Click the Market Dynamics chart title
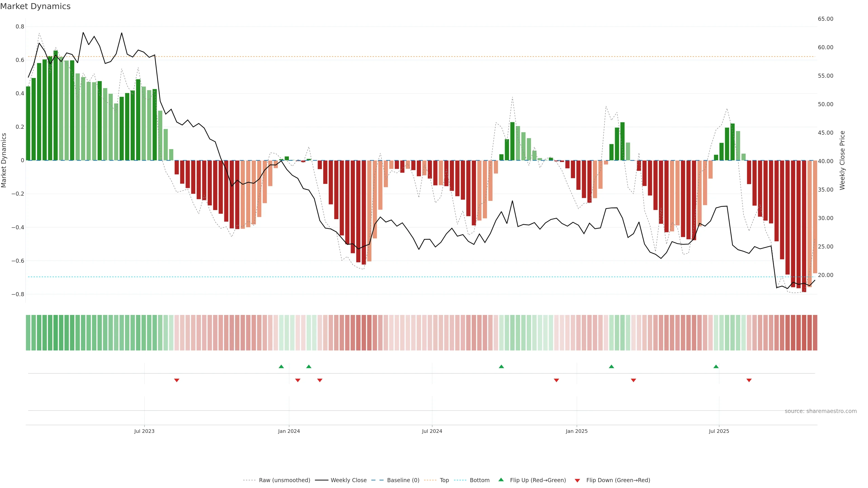 click(35, 6)
